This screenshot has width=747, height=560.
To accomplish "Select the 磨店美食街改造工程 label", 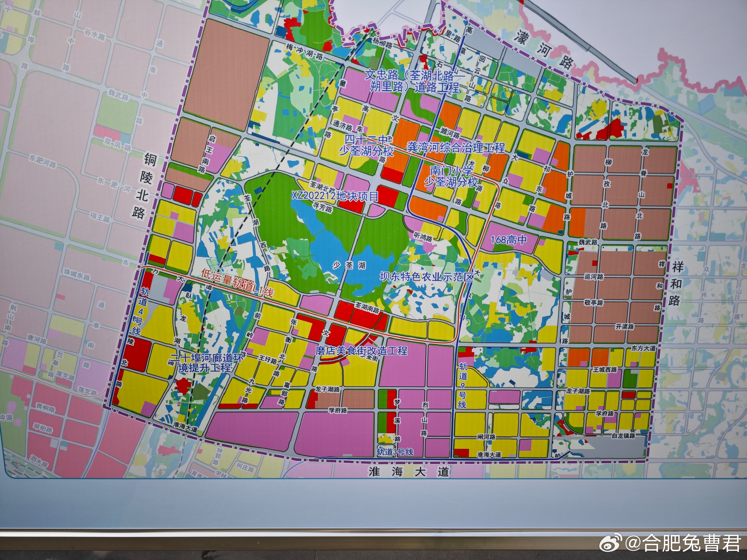I will tap(362, 350).
